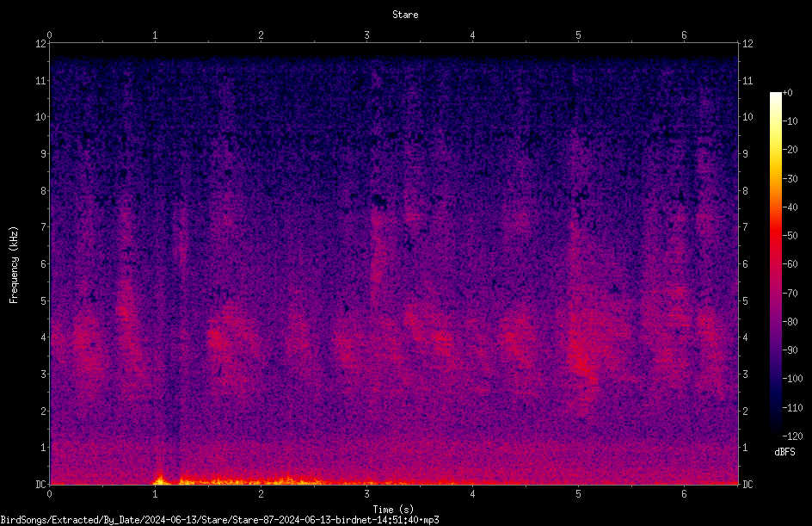Click the 5 second tick on top axis
The image size is (812, 526).
(x=578, y=35)
